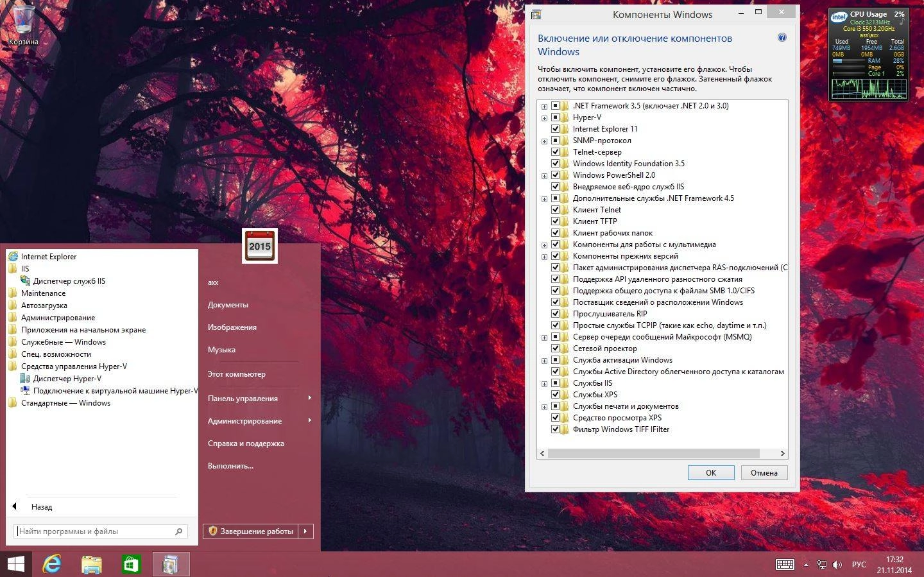924x577 pixels.
Task: Toggle the Клиент Telnet checkbox
Action: click(x=556, y=209)
